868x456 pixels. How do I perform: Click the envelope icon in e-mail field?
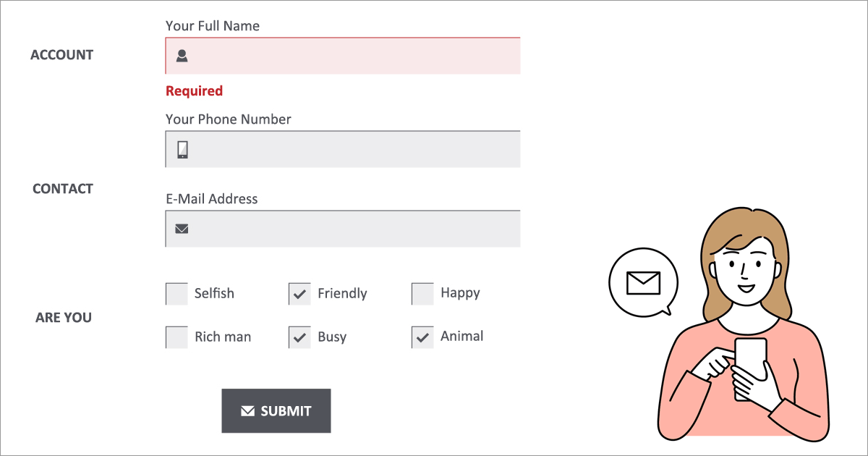182,229
